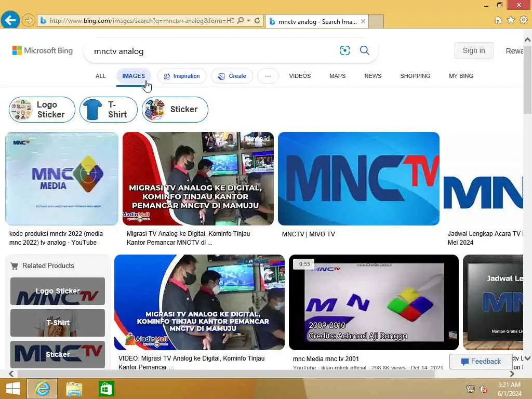Open the VIDEO Migrasi TV Analog thumbnail
Image resolution: width=532 pixels, height=399 pixels.
199,302
